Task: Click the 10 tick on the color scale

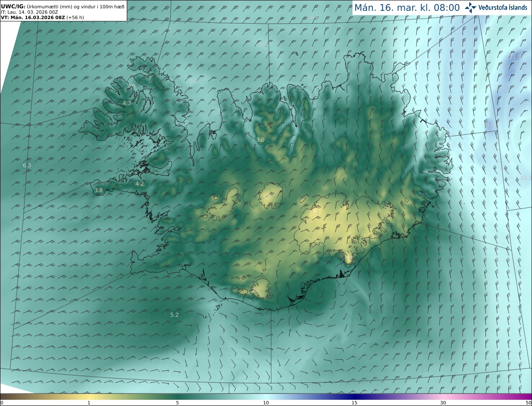Action: 266,403
